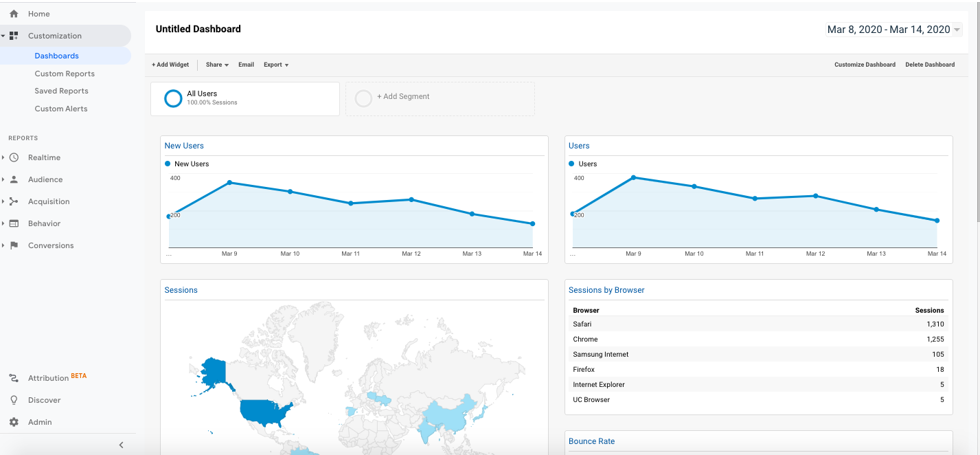This screenshot has width=980, height=455.
Task: Open the date range dropdown
Action: (893, 30)
